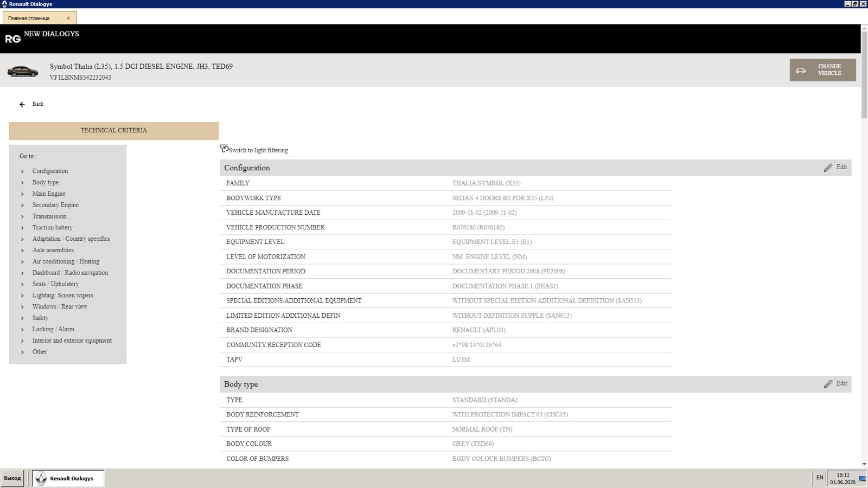The height and width of the screenshot is (488, 868).
Task: Click value GREY (TED69)
Action: click(473, 444)
